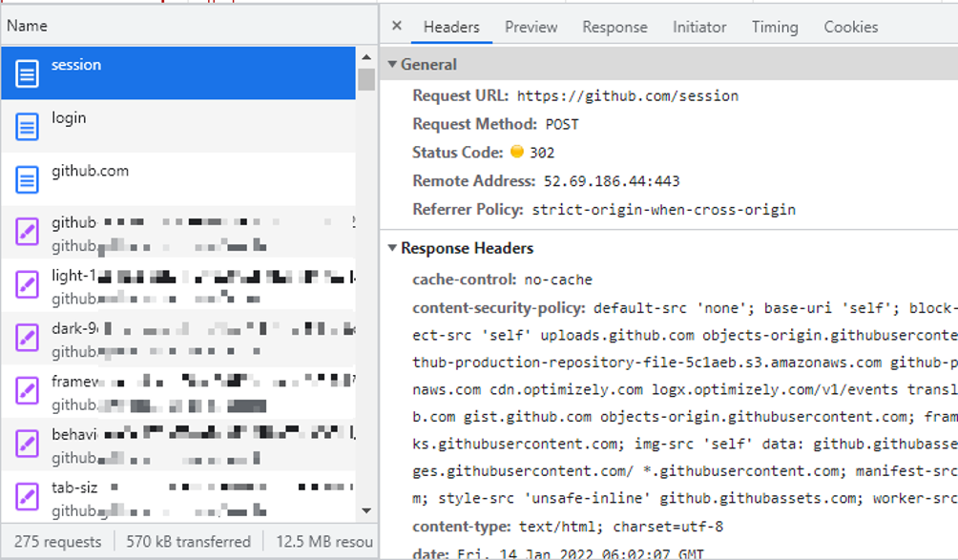
Task: Click the stylesheet icon for tab-siz request
Action: 27,497
